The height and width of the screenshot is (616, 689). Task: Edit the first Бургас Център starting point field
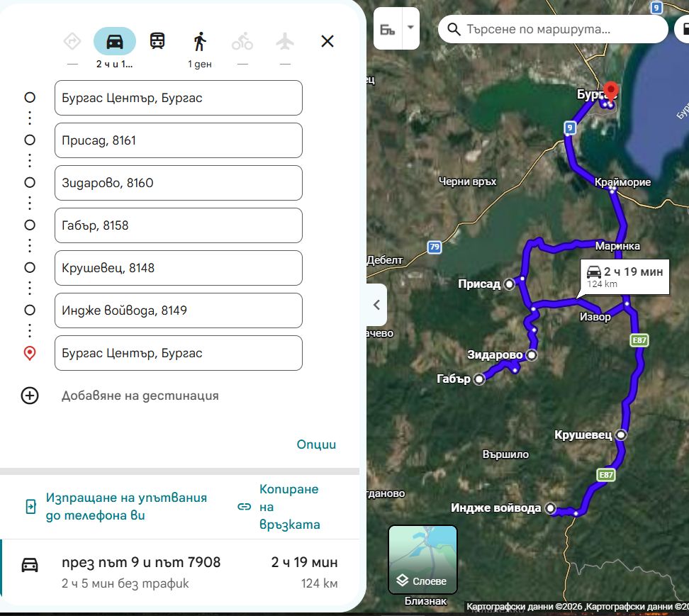179,98
